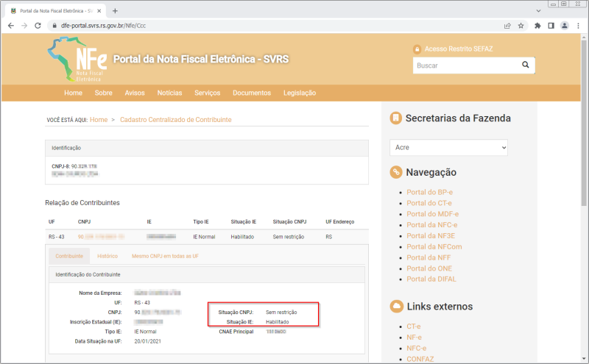Viewport: 589px width, 364px height.
Task: Toggle the browser side panel icon
Action: [551, 26]
